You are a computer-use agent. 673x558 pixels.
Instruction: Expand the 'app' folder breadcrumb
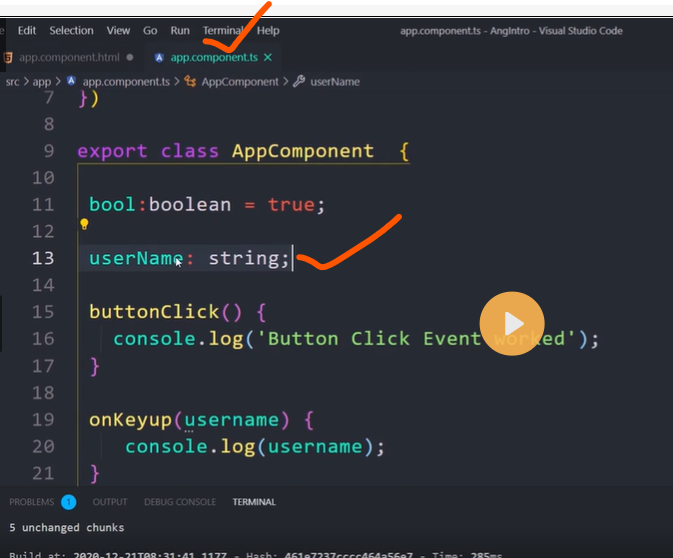[x=41, y=82]
